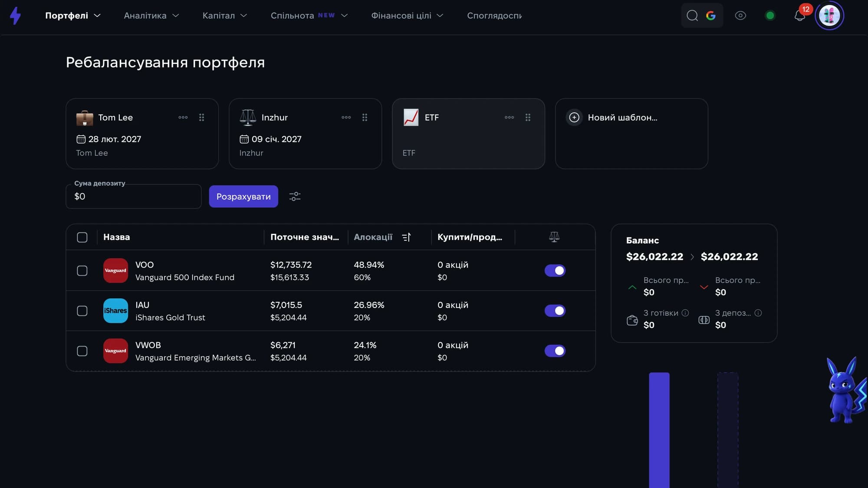This screenshot has height=488, width=868.
Task: Open the Споглядосп menu item
Action: point(494,16)
